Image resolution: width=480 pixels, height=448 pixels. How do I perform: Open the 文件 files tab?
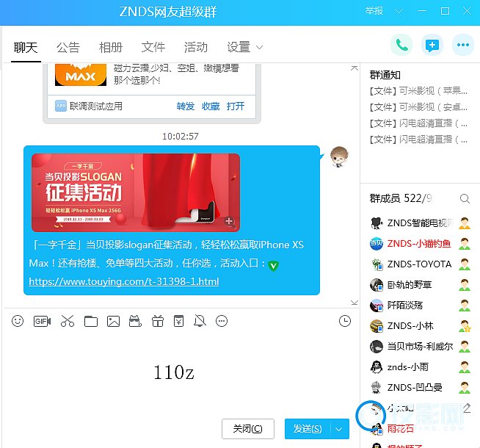point(153,47)
